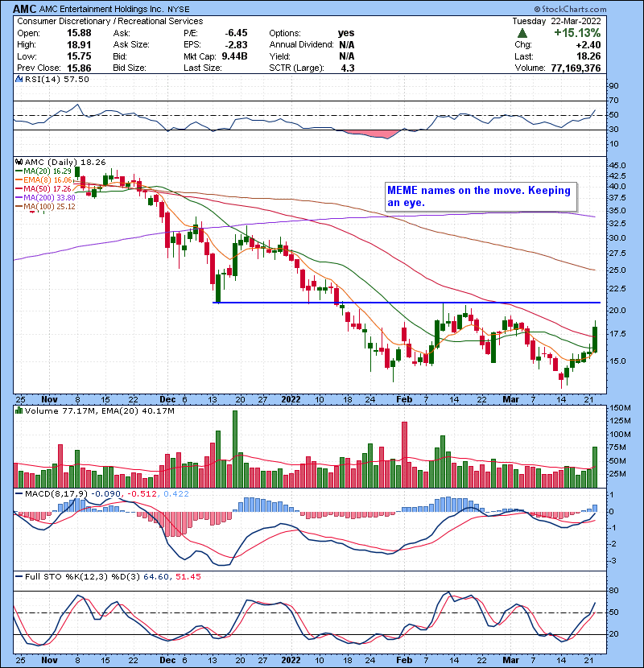
Task: Click the Last Size label
Action: click(202, 68)
